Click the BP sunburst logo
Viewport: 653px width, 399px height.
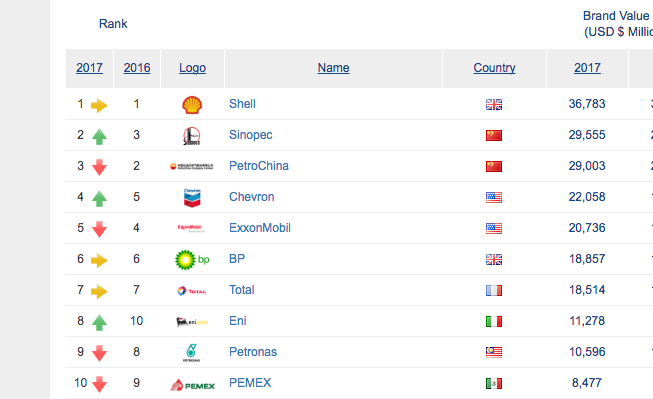pos(192,260)
